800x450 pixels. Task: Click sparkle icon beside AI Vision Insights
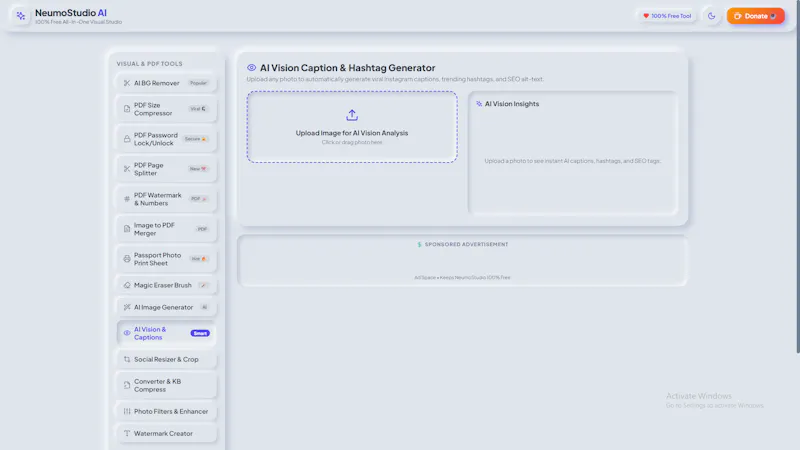(479, 104)
